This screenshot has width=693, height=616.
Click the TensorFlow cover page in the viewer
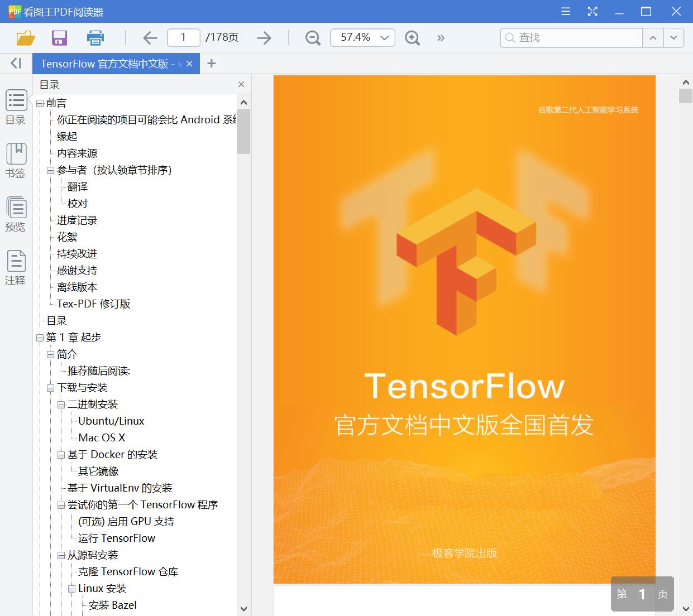click(x=465, y=329)
